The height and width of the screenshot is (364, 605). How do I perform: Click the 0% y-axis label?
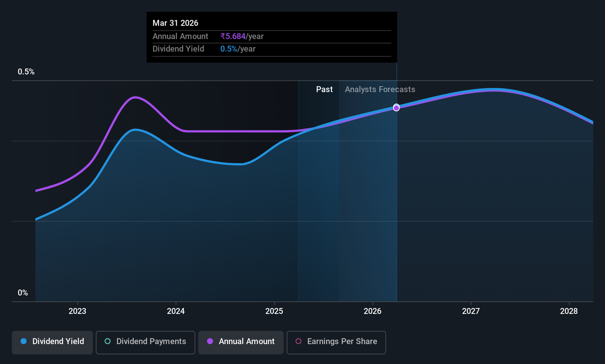tap(23, 293)
